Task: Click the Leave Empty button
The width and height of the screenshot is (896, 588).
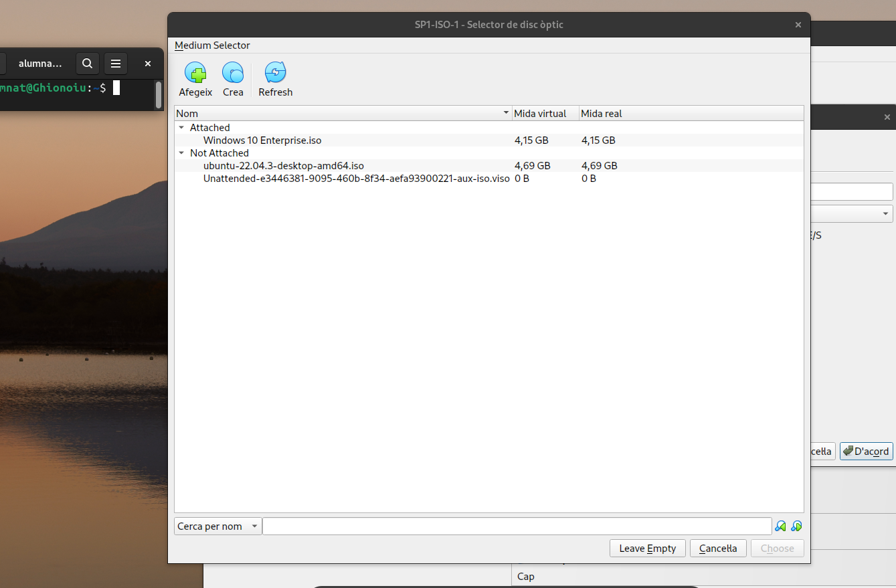Action: 647,549
